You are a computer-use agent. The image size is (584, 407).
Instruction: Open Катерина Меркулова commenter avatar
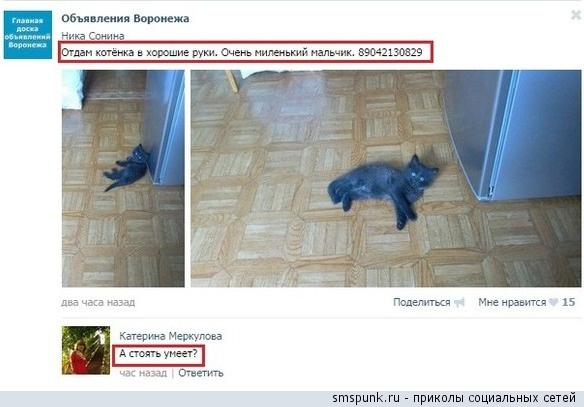86,350
